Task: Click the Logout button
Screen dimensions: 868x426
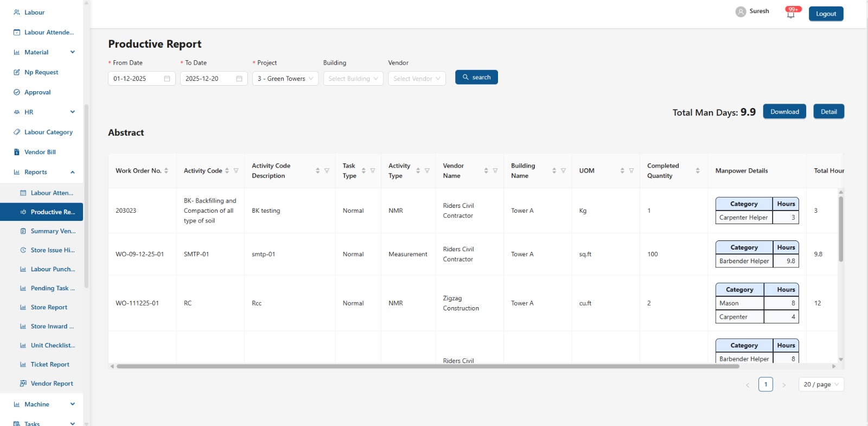Action: (x=826, y=14)
